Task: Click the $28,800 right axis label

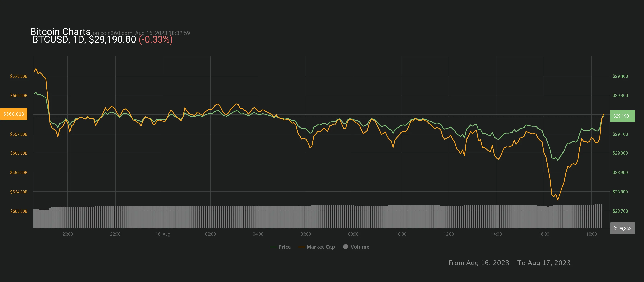Action: pos(620,192)
